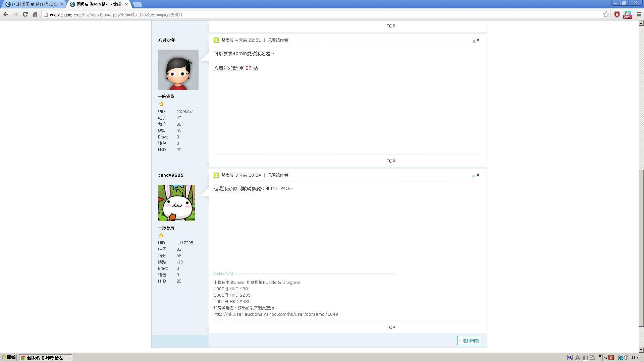Open a new browser tab
The width and height of the screenshot is (644, 362).
(137, 4)
